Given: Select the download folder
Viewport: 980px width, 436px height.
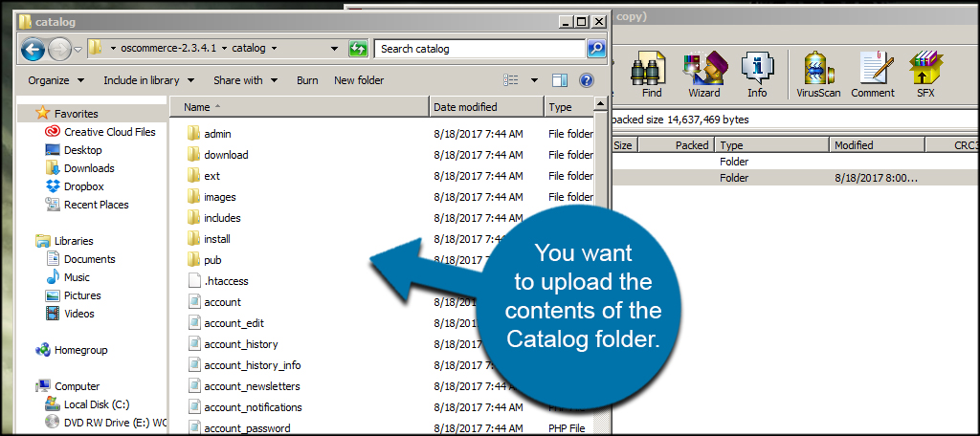Looking at the screenshot, I should (217, 155).
